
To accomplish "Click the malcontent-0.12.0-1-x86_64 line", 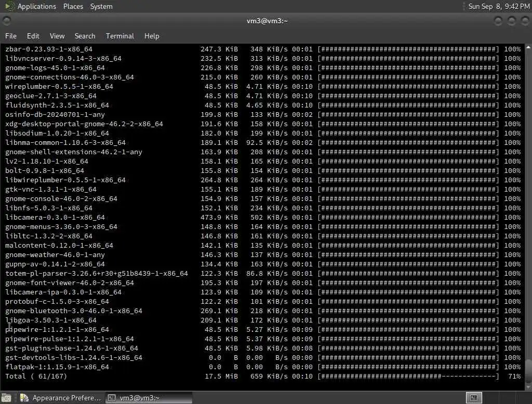I will click(263, 245).
